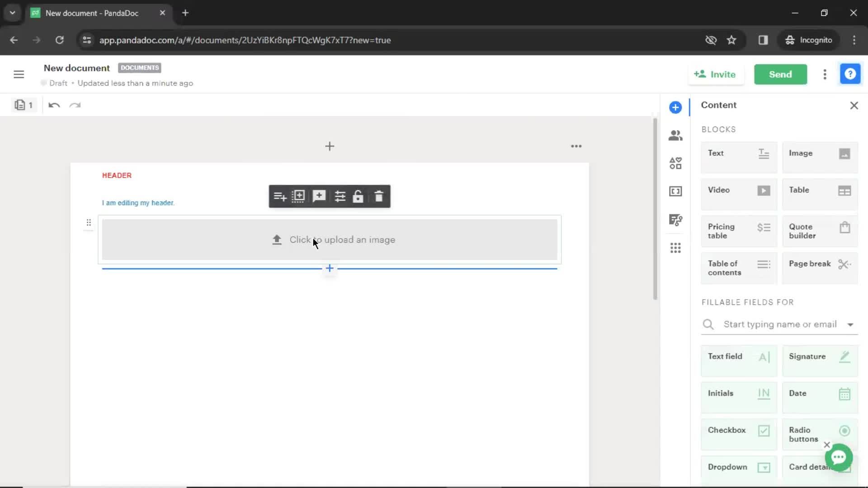Click the content settings sliders icon
The image size is (868, 488).
(339, 196)
